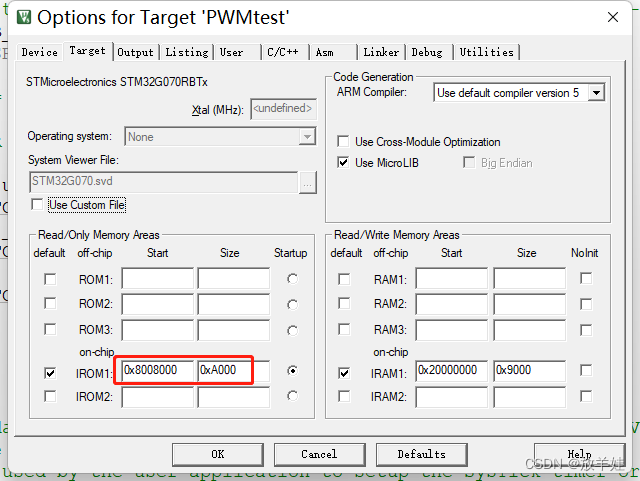Enable NoInit for RAM3

586,330
